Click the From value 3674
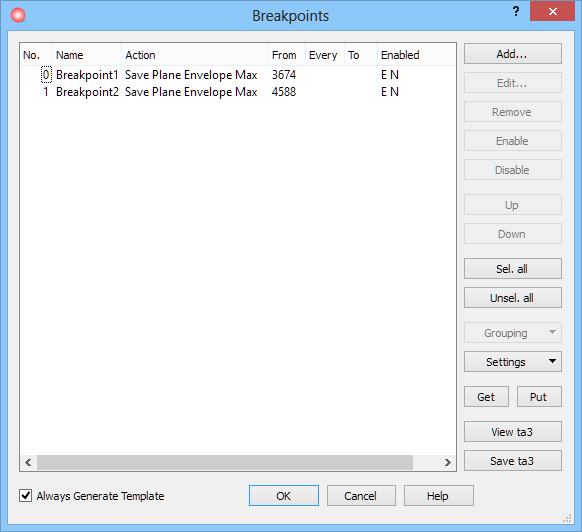582x532 pixels. [284, 75]
